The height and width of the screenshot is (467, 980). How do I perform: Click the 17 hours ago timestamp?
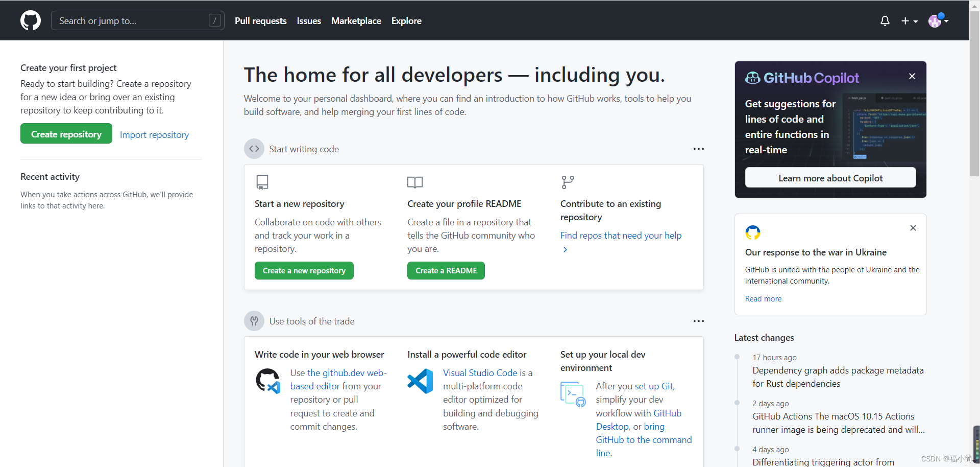(774, 358)
